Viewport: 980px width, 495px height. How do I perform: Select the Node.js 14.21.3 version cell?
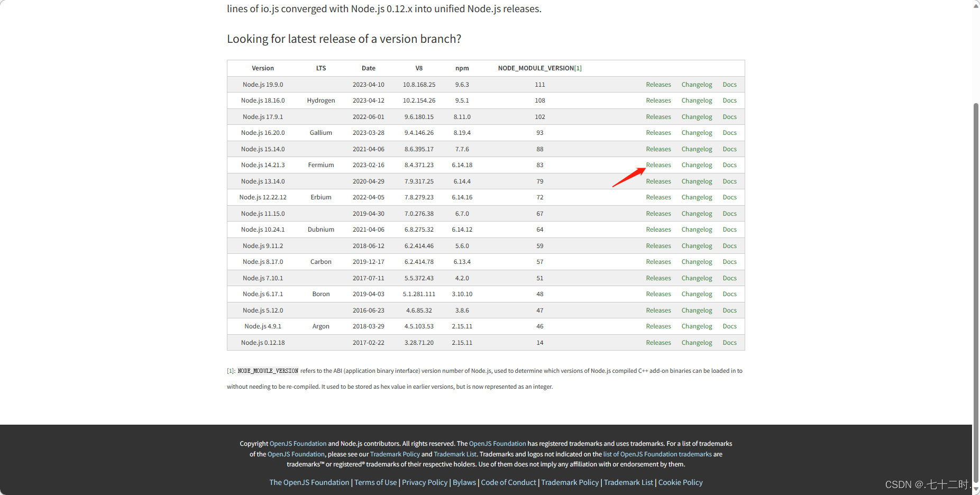(263, 165)
